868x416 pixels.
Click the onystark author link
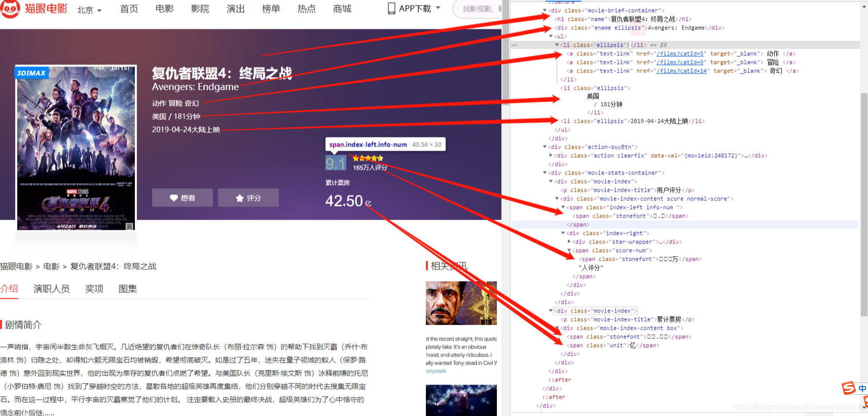pos(436,371)
